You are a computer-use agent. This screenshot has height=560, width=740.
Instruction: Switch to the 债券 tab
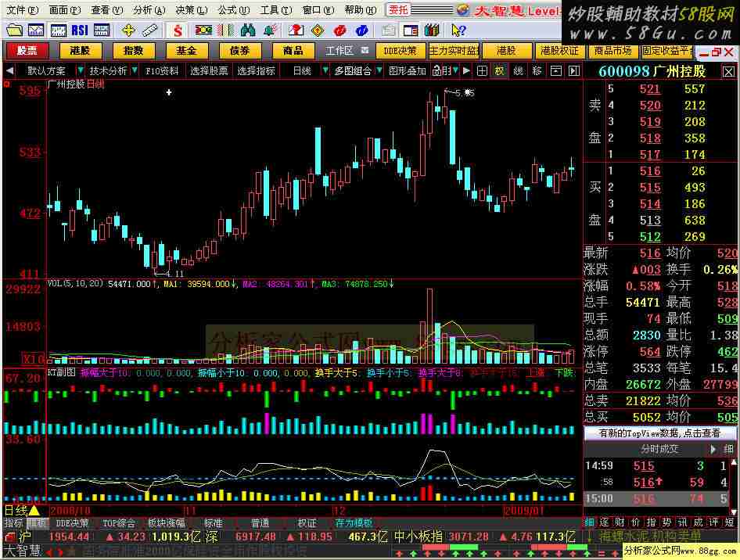point(239,51)
